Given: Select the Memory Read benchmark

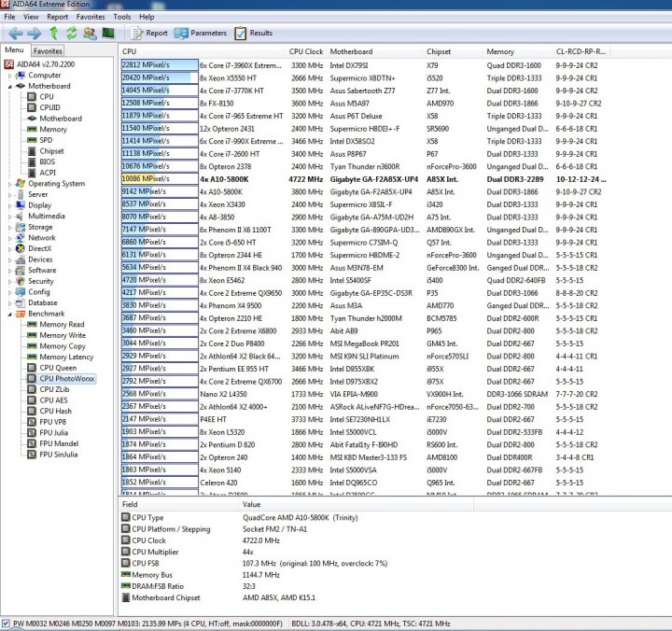Looking at the screenshot, I should tap(62, 324).
